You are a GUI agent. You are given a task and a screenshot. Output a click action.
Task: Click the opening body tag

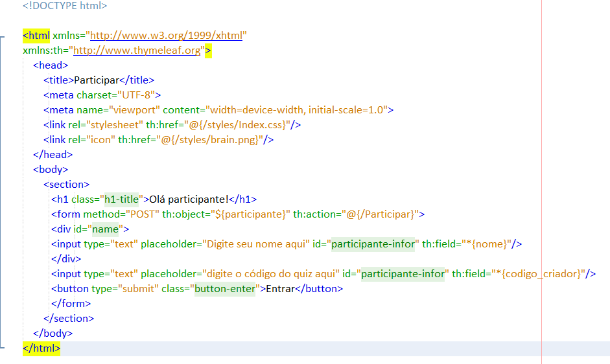(x=51, y=170)
